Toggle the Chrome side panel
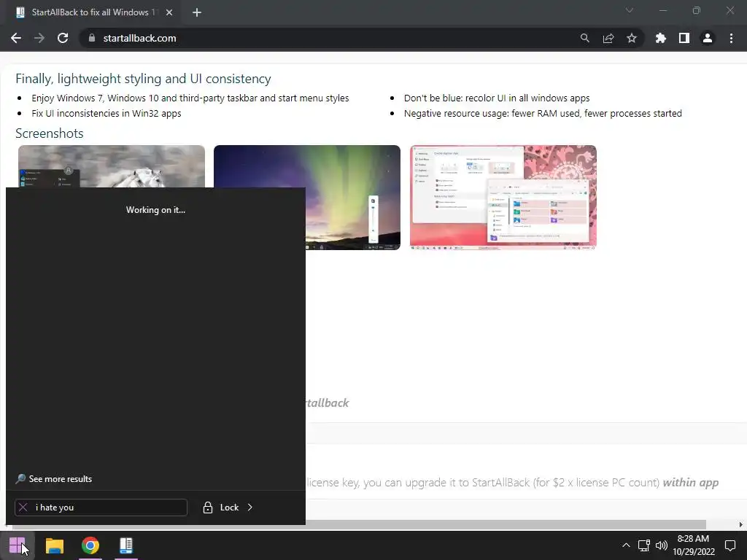 [684, 38]
